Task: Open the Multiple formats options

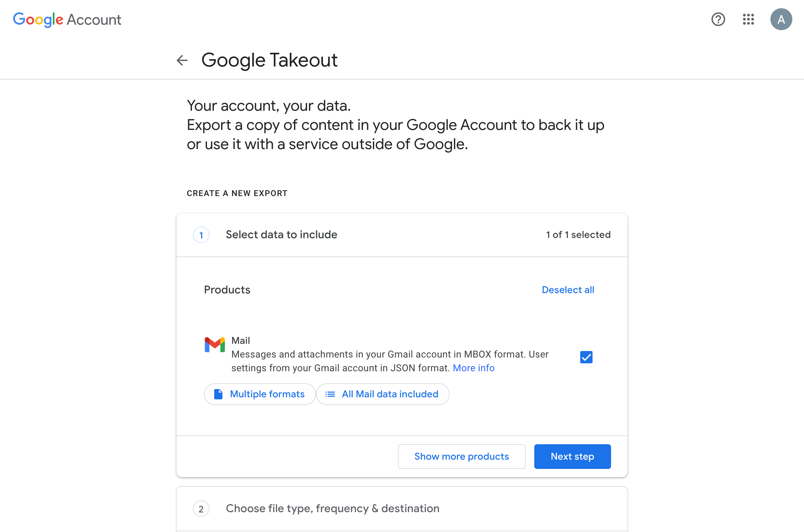Action: (x=259, y=394)
